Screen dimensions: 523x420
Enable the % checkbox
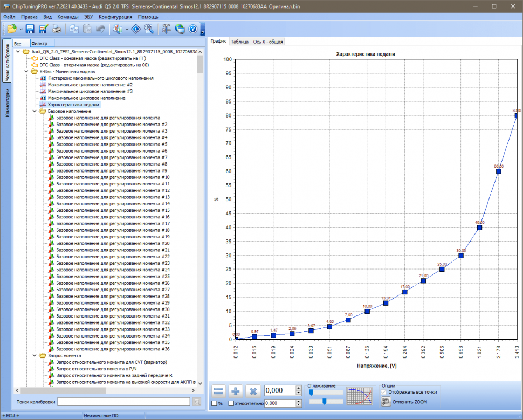214,403
